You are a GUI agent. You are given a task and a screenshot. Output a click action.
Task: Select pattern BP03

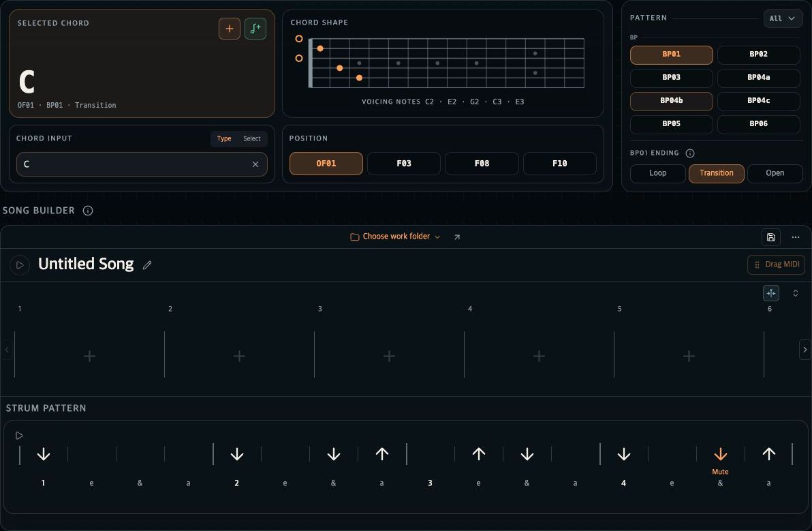671,78
